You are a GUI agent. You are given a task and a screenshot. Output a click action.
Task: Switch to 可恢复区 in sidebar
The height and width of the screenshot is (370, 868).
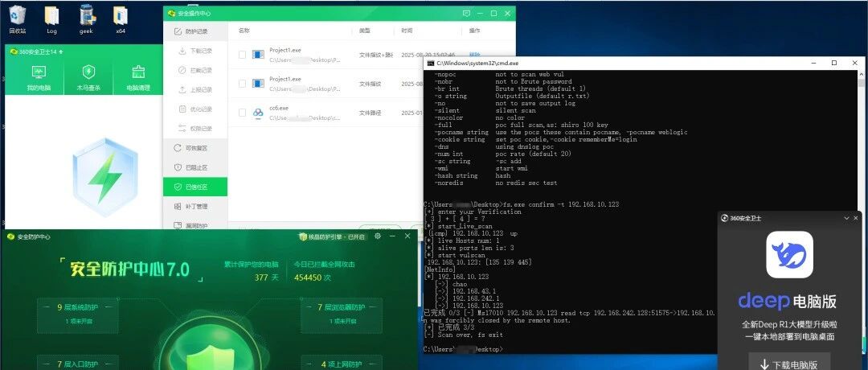195,148
